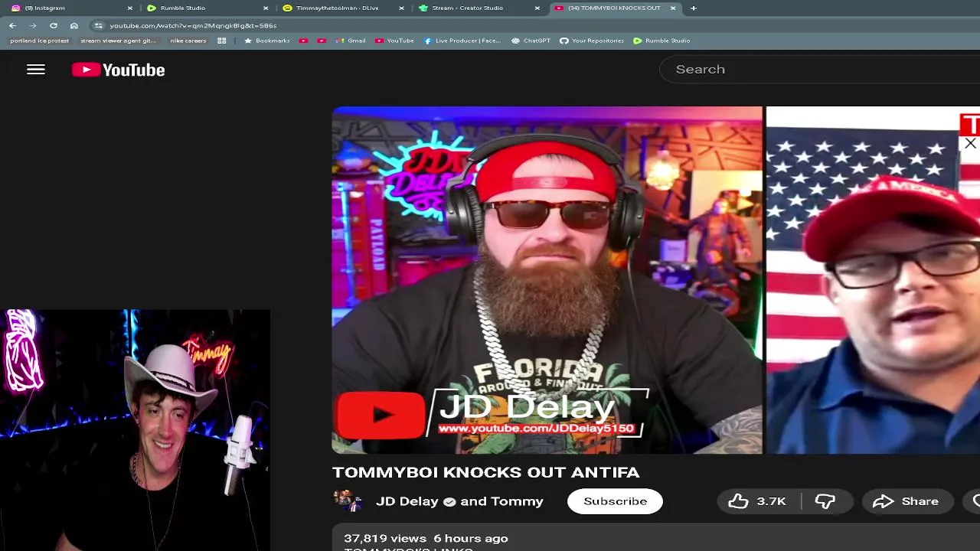Click the video title TOMMYBOI KNOCKS OUT ANTIFA
Image resolution: width=980 pixels, height=551 pixels.
coord(485,472)
